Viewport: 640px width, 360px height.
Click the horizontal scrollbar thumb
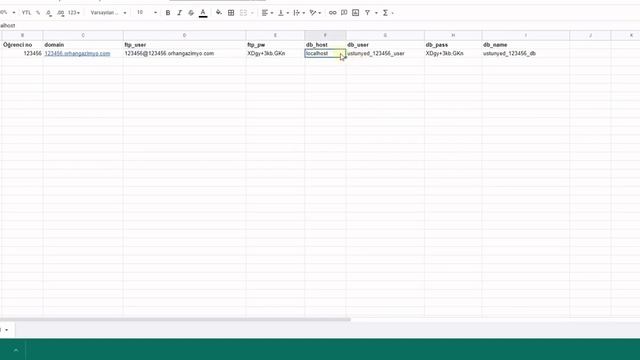[x=175, y=320]
